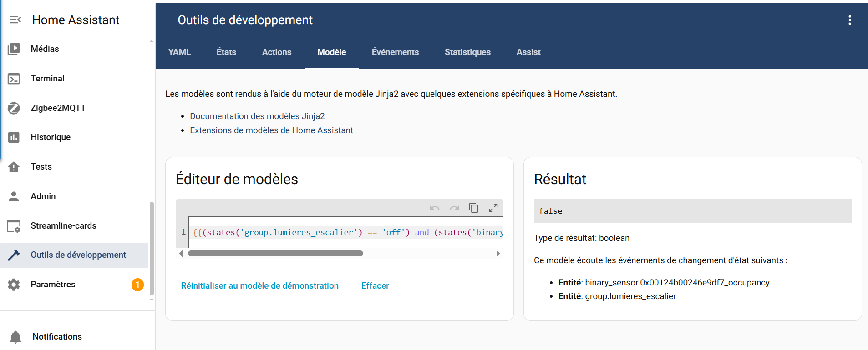Open the Terminal panel
868x350 pixels.
pos(47,78)
